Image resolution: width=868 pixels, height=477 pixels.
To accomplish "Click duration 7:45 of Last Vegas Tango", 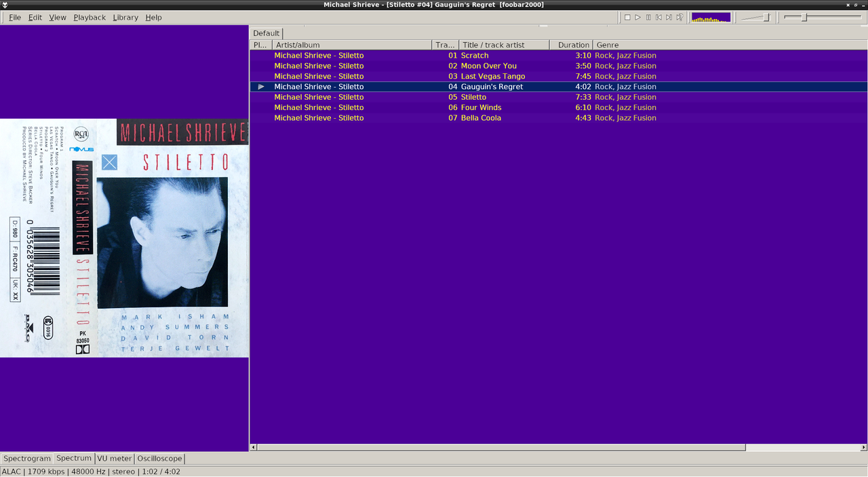I will [x=583, y=76].
